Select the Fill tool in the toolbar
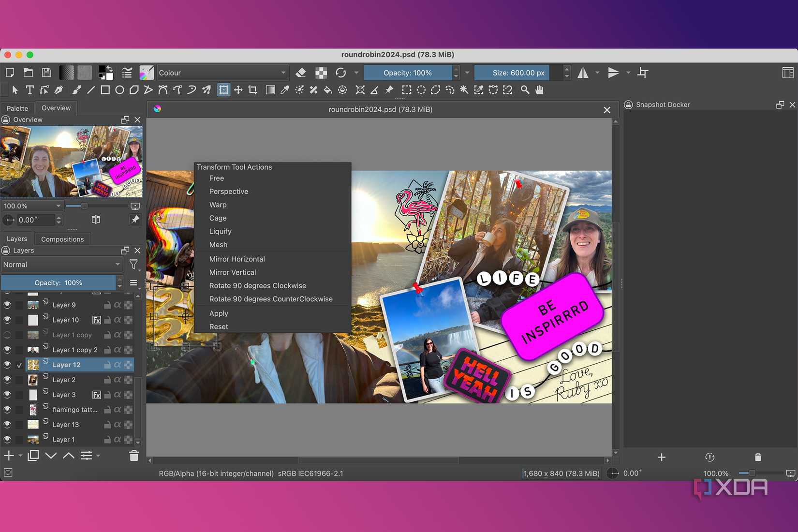 [328, 90]
